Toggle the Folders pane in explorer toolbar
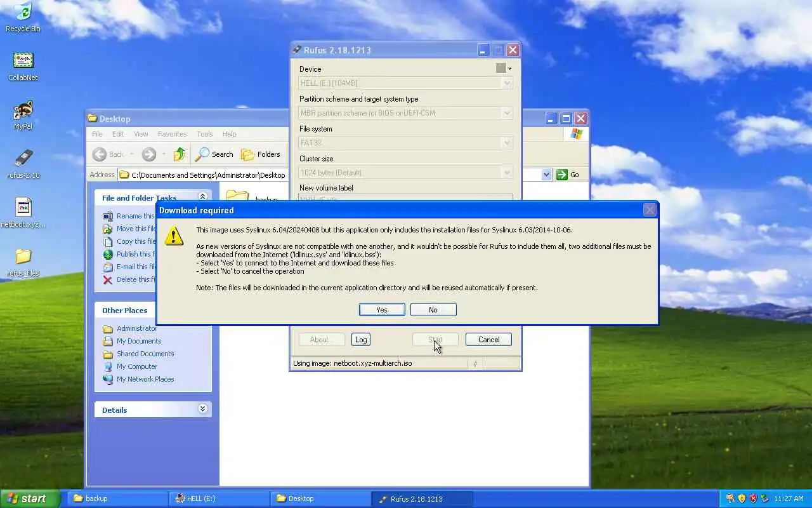 261,154
